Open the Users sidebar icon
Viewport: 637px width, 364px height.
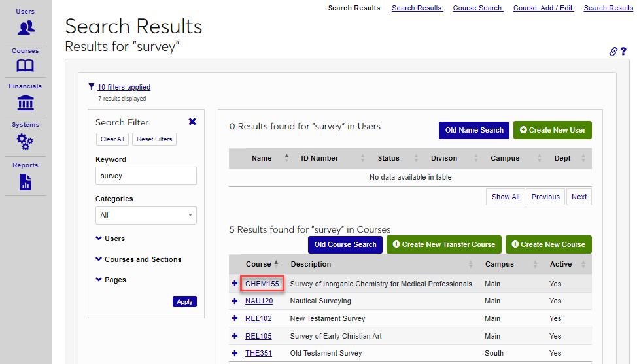pos(26,27)
